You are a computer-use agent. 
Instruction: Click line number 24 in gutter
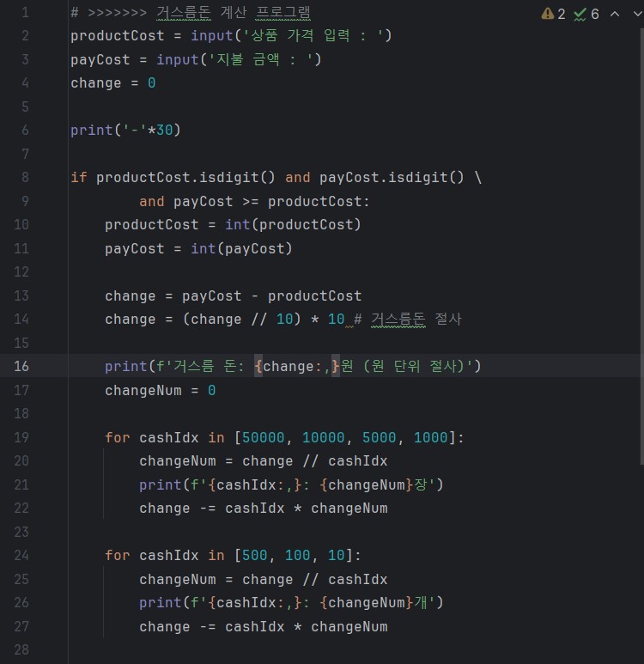21,555
